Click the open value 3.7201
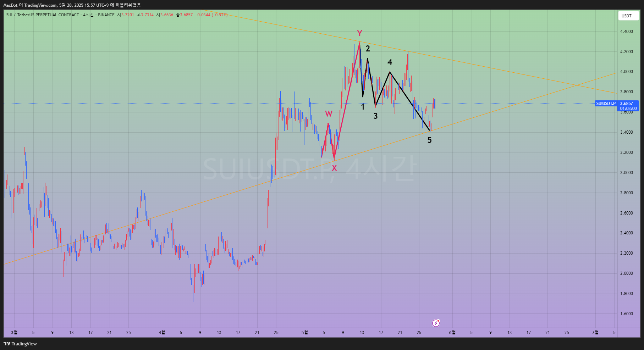 point(128,15)
